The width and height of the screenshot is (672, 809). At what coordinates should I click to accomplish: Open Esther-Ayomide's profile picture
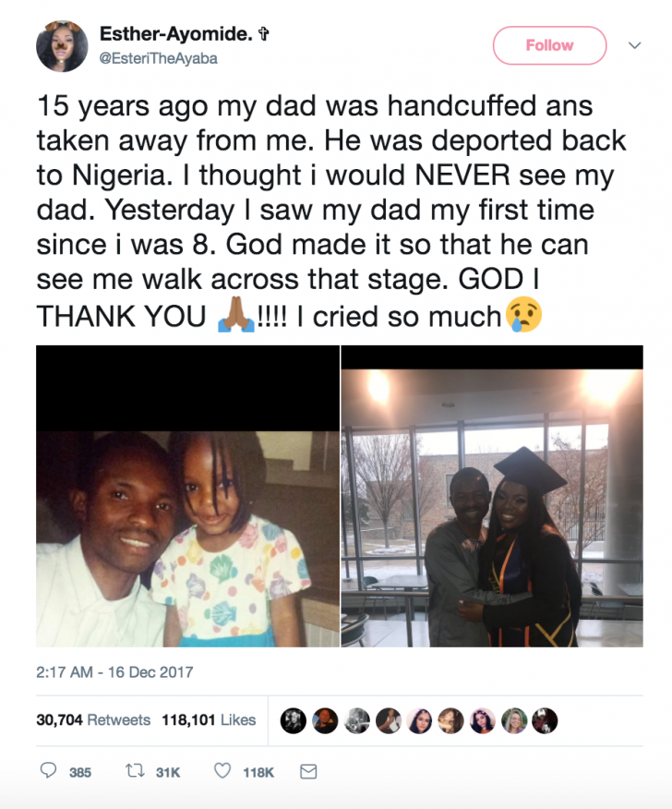[62, 46]
